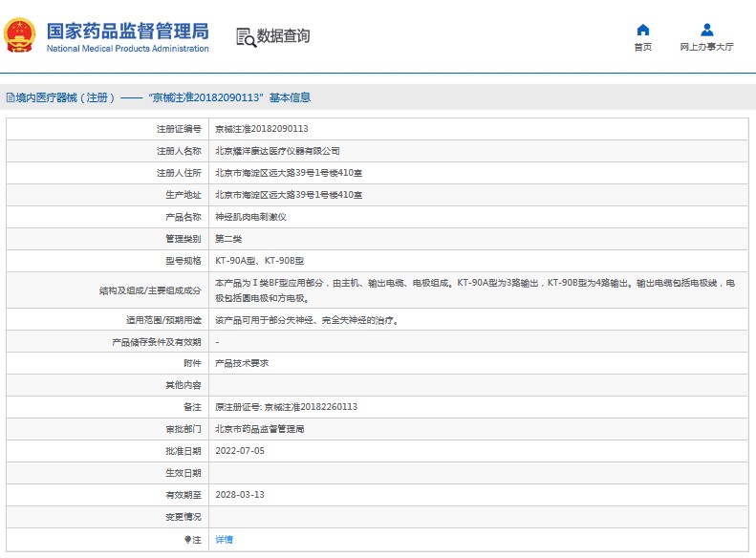The image size is (756, 558).
Task: Click the 适用范围 intended use text
Action: pyautogui.click(x=307, y=320)
